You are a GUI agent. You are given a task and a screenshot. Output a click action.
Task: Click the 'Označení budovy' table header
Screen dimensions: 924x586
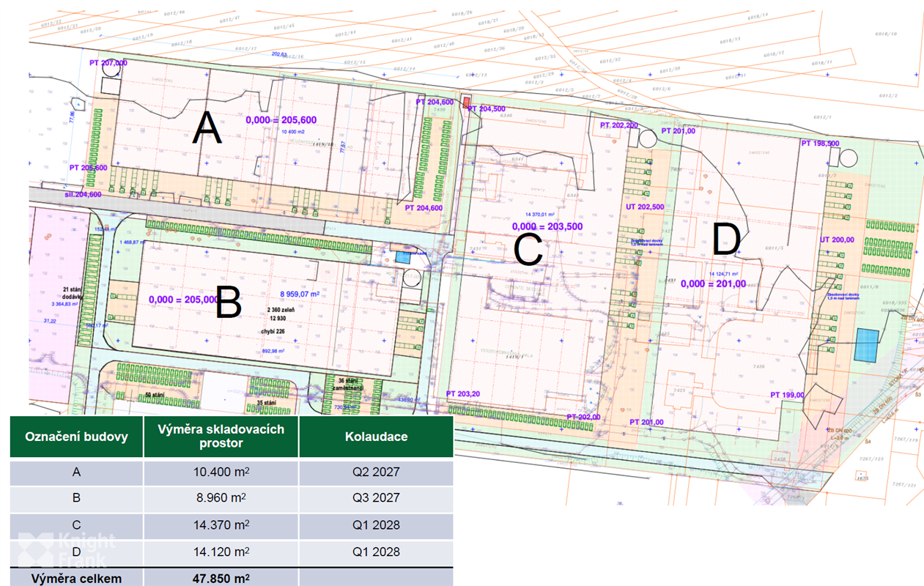[x=76, y=437]
